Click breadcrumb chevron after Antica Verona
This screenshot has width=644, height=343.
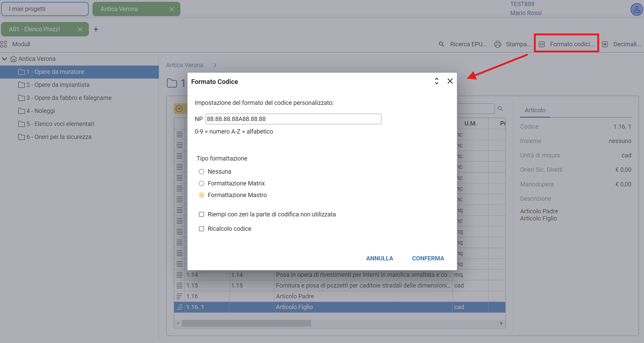[x=215, y=65]
